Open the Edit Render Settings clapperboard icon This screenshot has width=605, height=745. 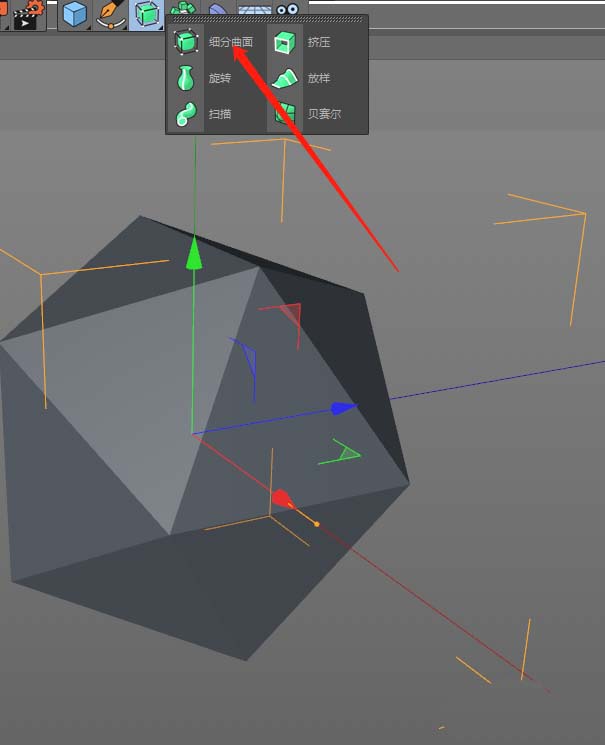pyautogui.click(x=28, y=16)
